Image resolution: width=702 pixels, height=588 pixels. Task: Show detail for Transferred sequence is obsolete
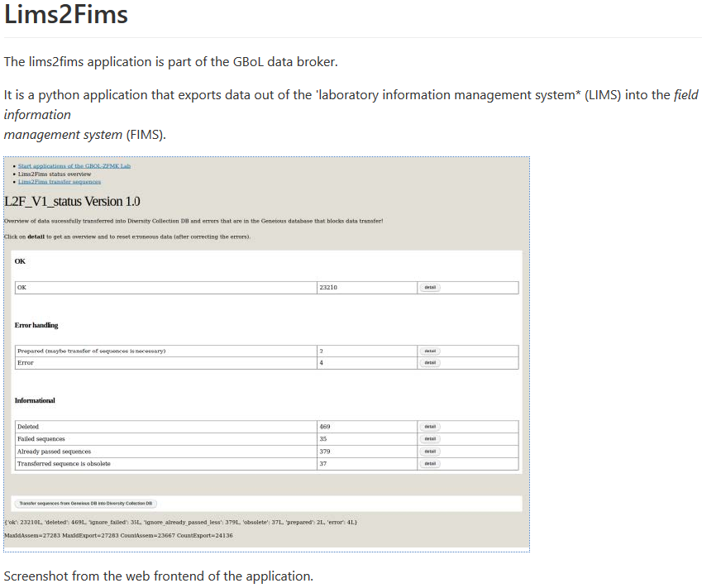point(430,464)
